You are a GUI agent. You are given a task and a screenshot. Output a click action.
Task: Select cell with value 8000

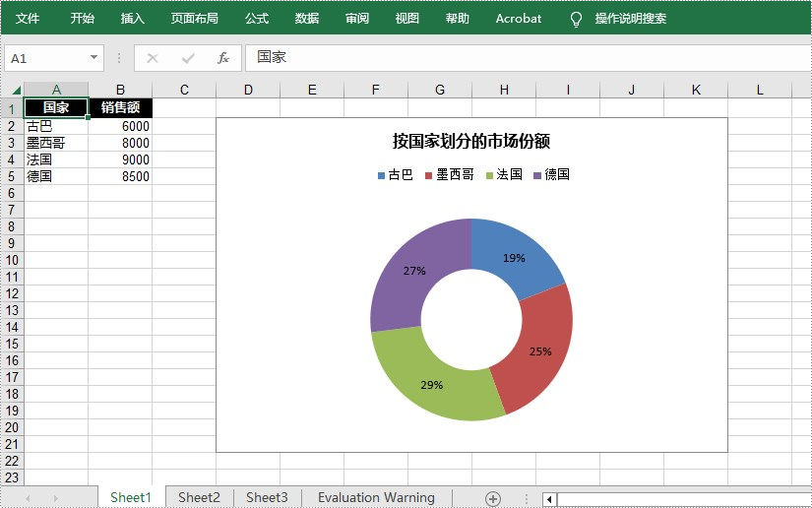[x=120, y=143]
